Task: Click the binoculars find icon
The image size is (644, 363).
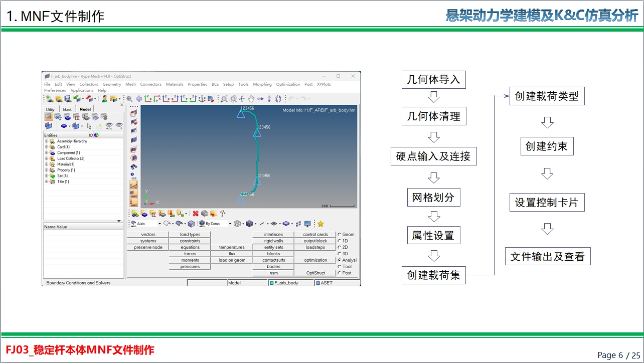Action: (x=133, y=167)
